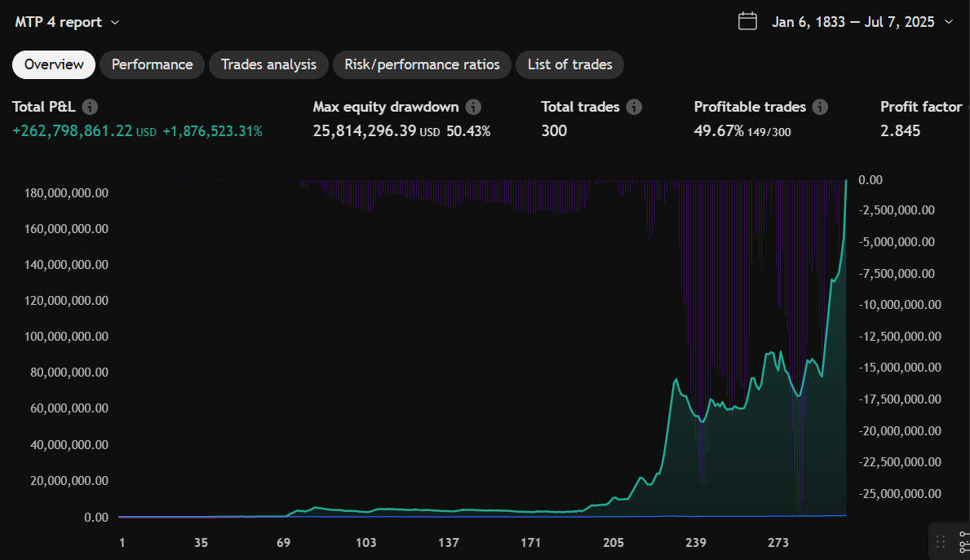Screen dimensions: 970x560
Task: Click the -25,000,000.00 drawdown axis label
Action: pos(901,494)
